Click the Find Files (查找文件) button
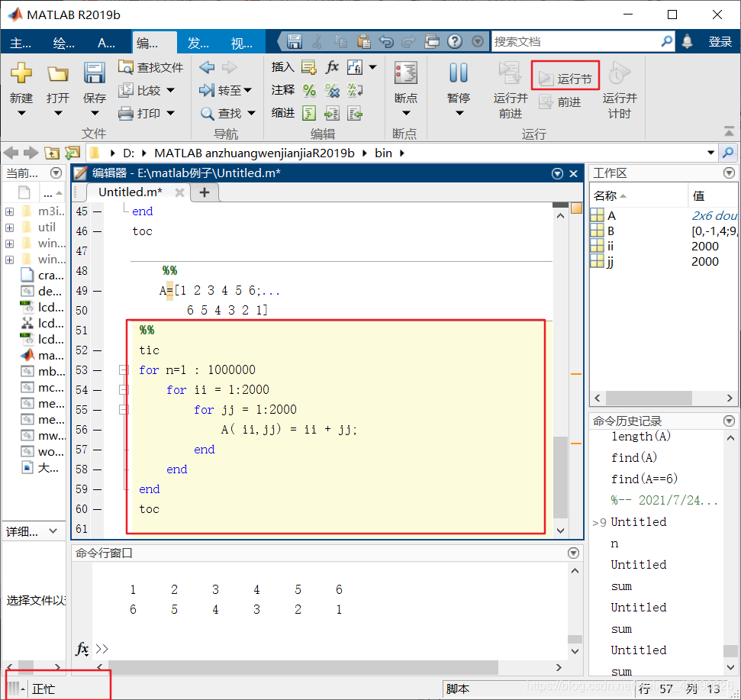This screenshot has height=700, width=741. point(151,67)
